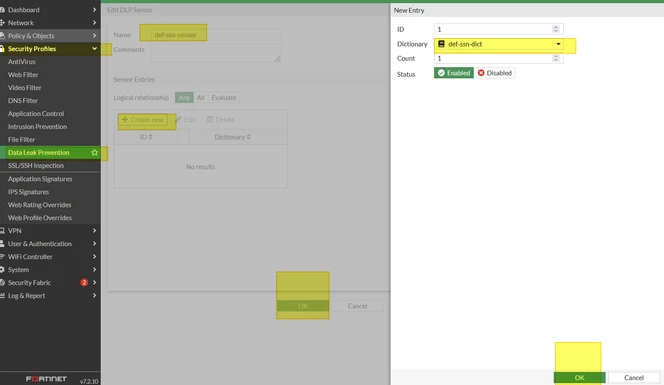Click the dictionary book icon beside def-ssn-dict

point(441,44)
